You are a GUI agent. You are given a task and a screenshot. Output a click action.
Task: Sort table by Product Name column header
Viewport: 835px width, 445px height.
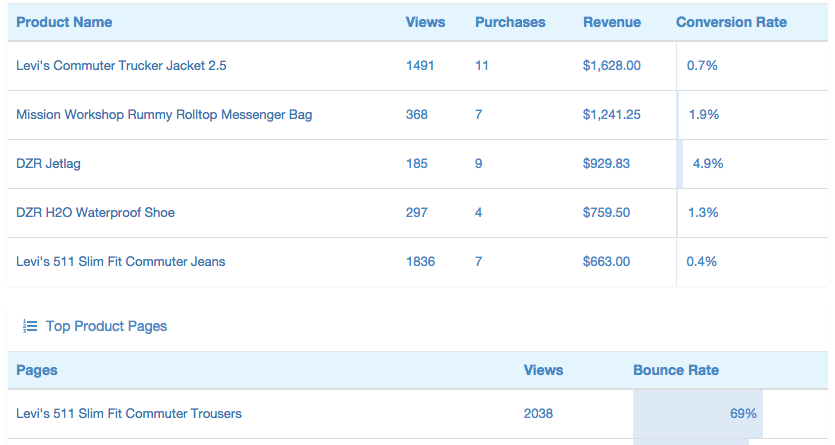pyautogui.click(x=64, y=22)
